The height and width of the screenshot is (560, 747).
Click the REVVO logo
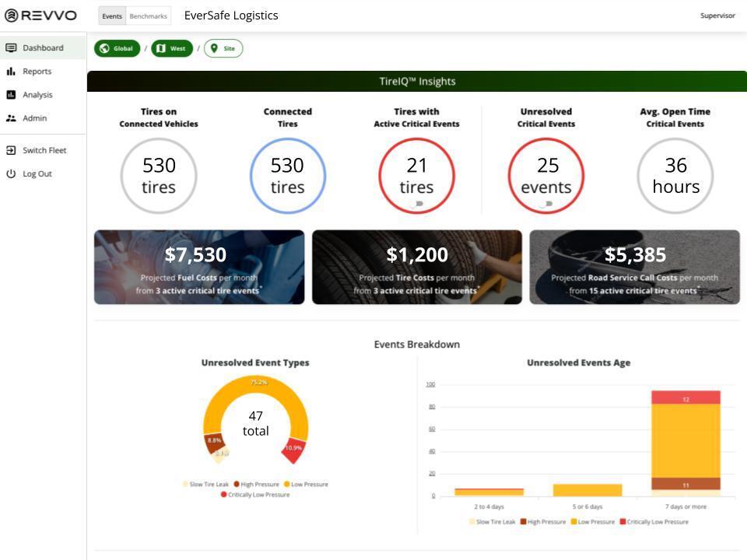click(x=41, y=16)
